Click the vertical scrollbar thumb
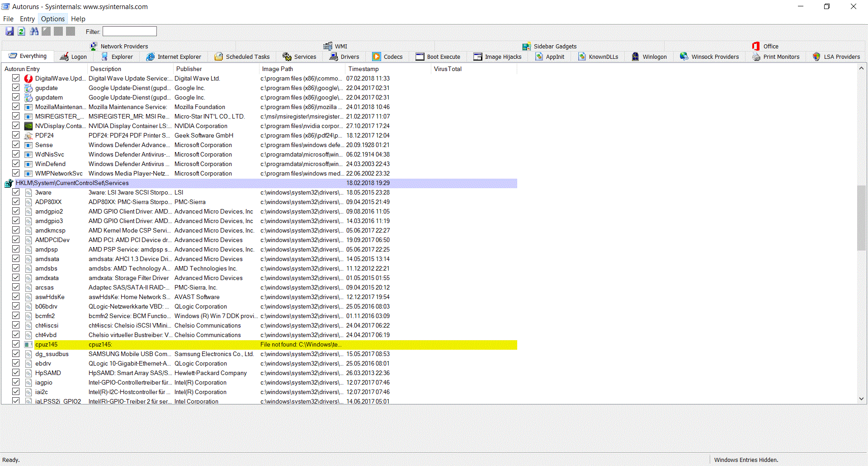The width and height of the screenshot is (868, 466). coord(861,218)
